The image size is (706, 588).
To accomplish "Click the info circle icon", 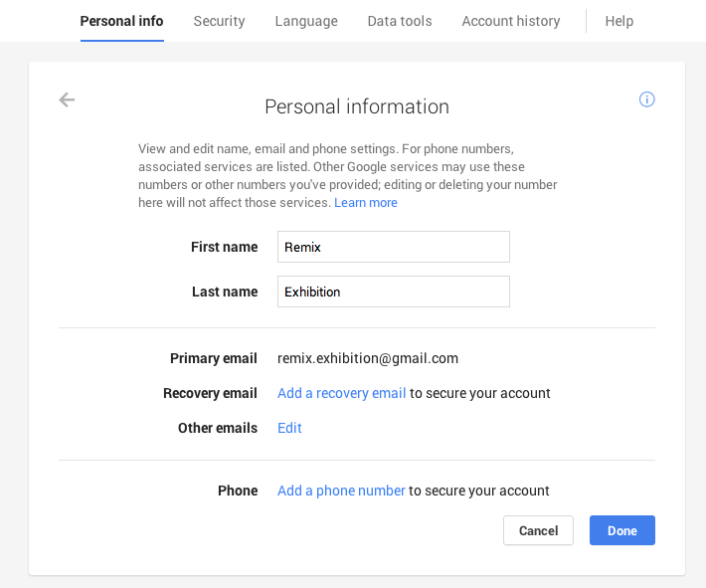I will point(647,99).
